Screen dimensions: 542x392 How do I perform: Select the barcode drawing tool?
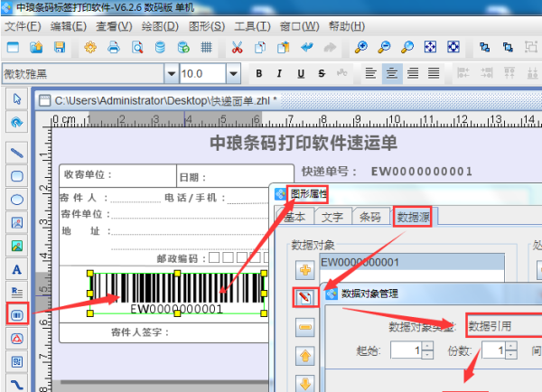pyautogui.click(x=15, y=314)
